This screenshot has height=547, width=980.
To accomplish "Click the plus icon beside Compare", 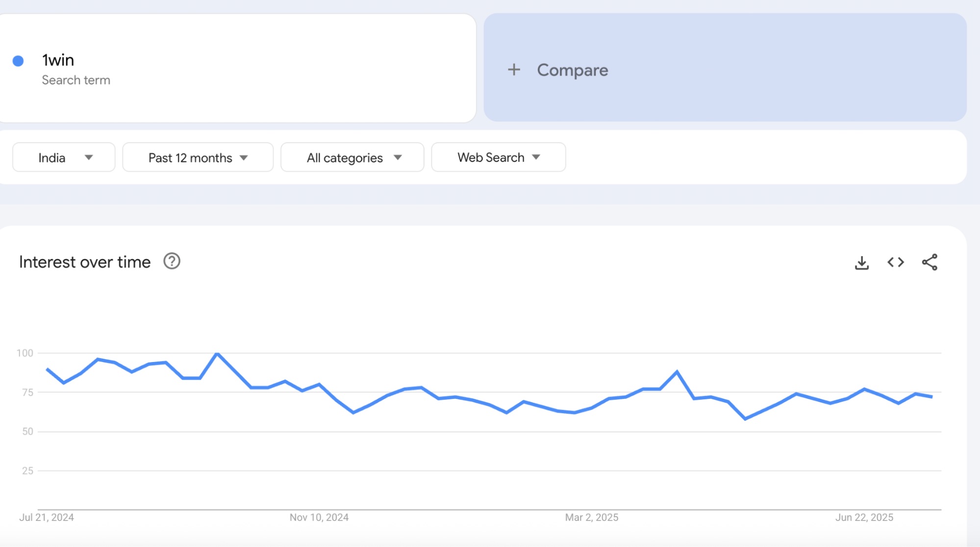I will click(x=514, y=70).
